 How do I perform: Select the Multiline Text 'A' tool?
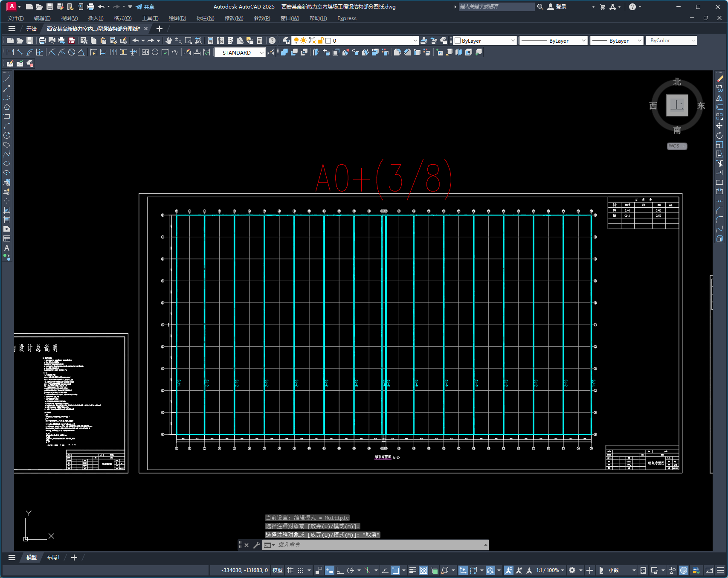(7, 248)
